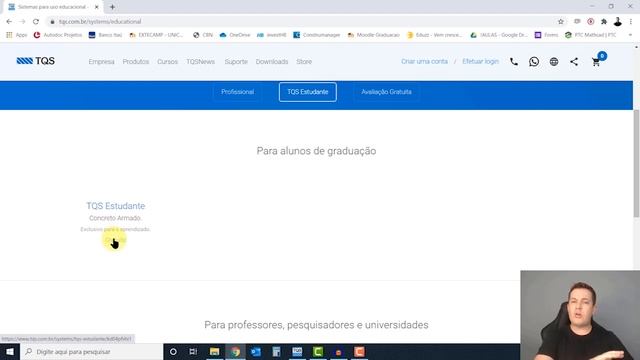
Task: Open the CBN bookmark
Action: click(x=203, y=35)
